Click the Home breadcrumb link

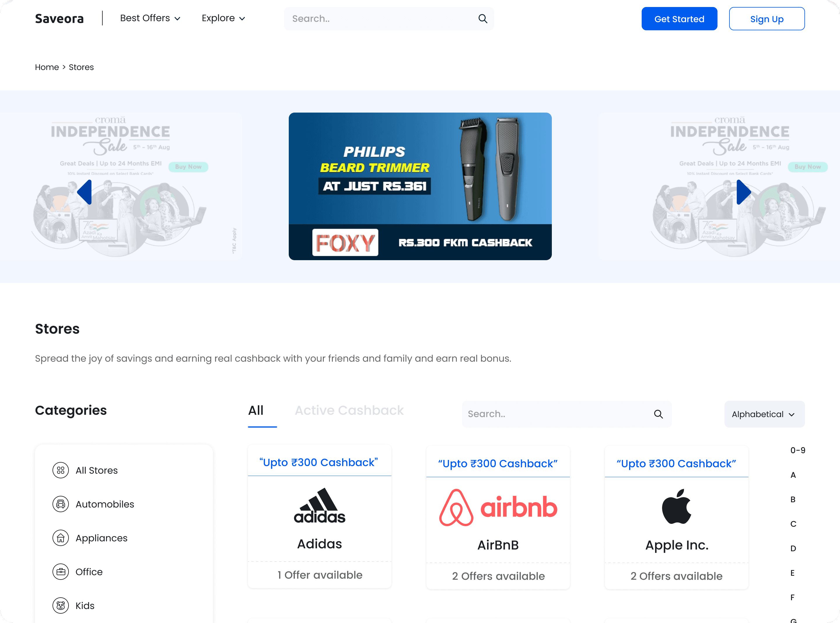[x=47, y=67]
